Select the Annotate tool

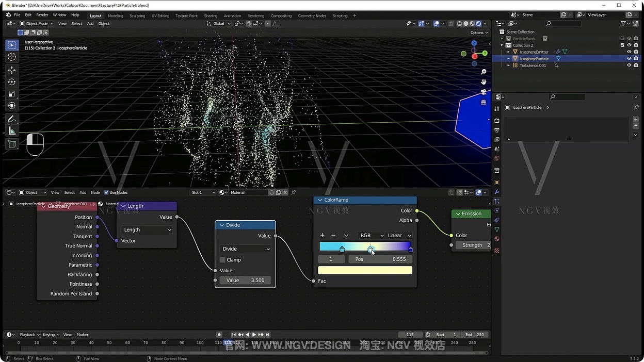[12, 119]
